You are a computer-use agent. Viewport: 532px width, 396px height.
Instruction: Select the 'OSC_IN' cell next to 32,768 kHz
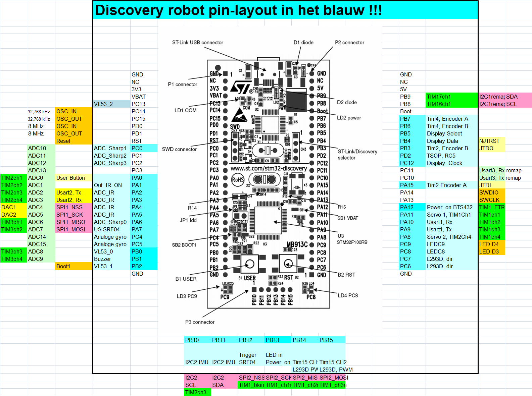click(x=74, y=111)
